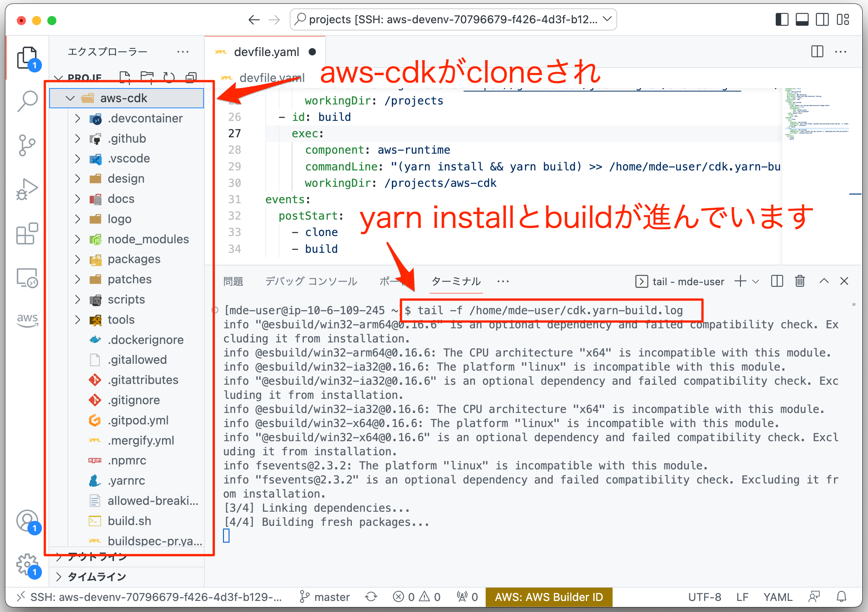Toggle the secondary side bar

coord(822,19)
